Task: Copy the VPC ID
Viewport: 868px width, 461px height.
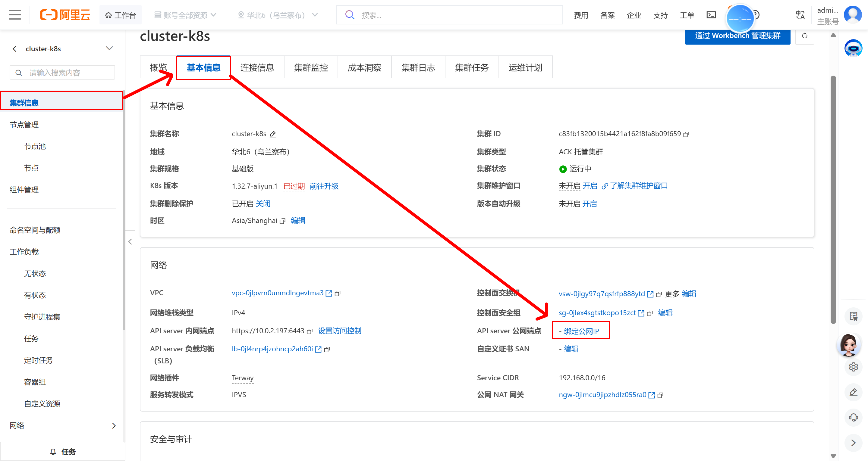Action: (338, 293)
